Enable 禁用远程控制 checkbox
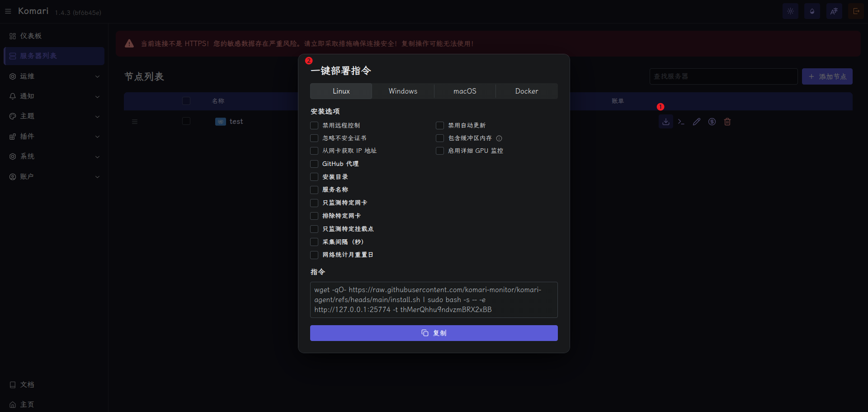The width and height of the screenshot is (868, 412). click(x=314, y=125)
